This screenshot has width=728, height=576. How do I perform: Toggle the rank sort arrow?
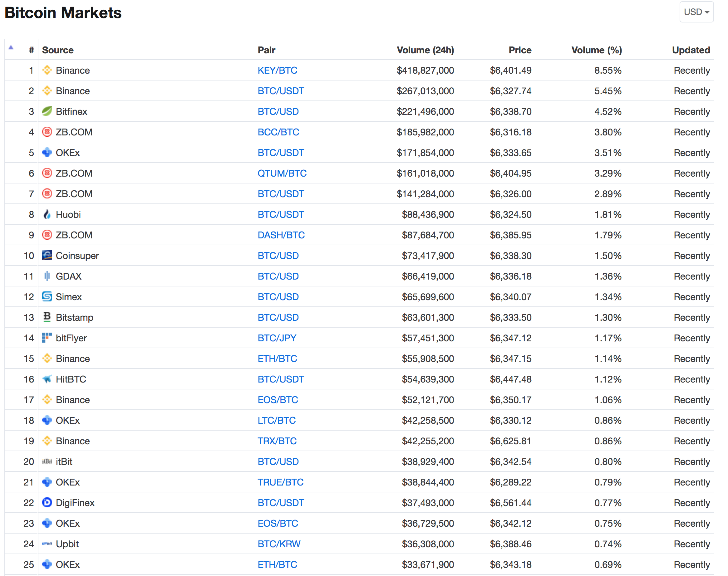pyautogui.click(x=11, y=47)
